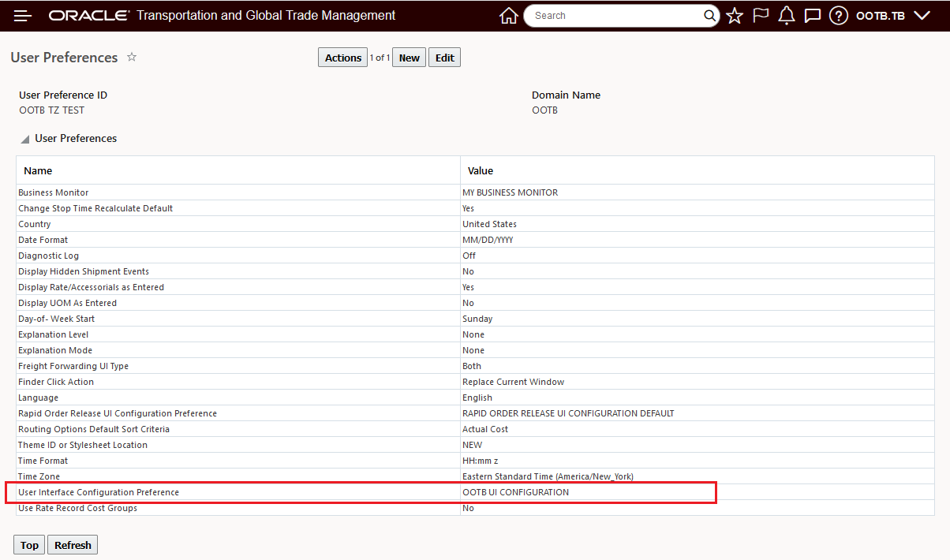Screen dimensions: 950x560
Task: Select Change Stop Time Recalculate Default
Action: [95, 208]
